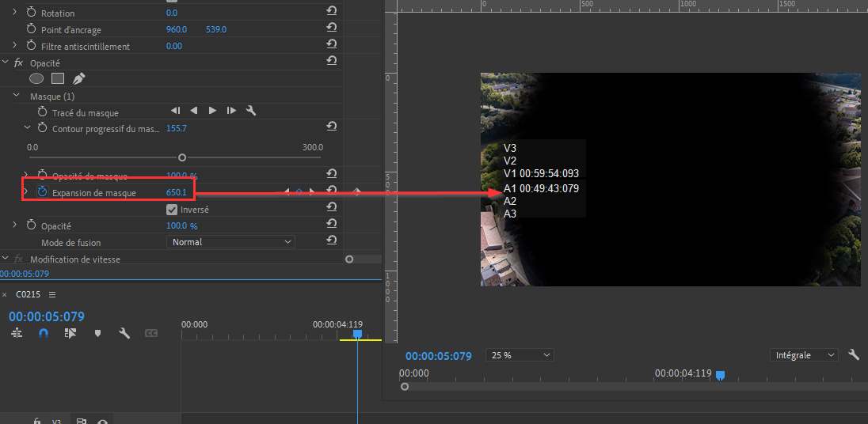Toggle insert sequences as nests button
This screenshot has height=424, width=868.
[17, 333]
